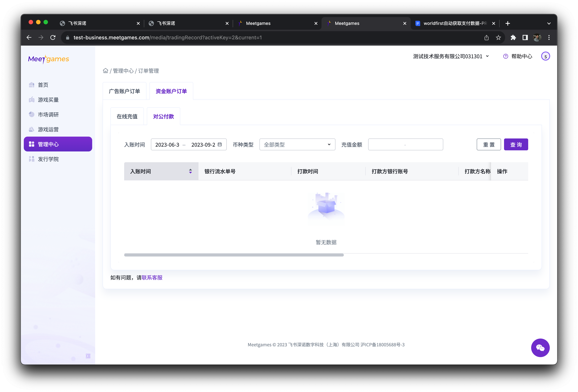Collapse the sidebar using the bottom menu icon
This screenshot has height=392, width=578.
[x=88, y=356]
